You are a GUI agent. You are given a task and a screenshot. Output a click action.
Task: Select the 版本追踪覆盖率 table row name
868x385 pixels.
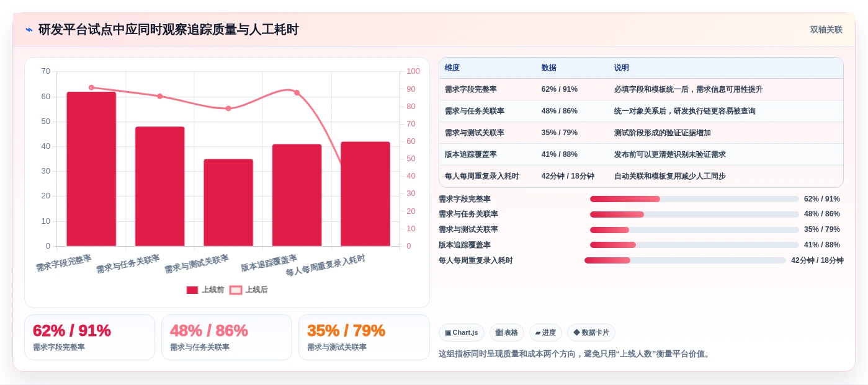click(471, 154)
